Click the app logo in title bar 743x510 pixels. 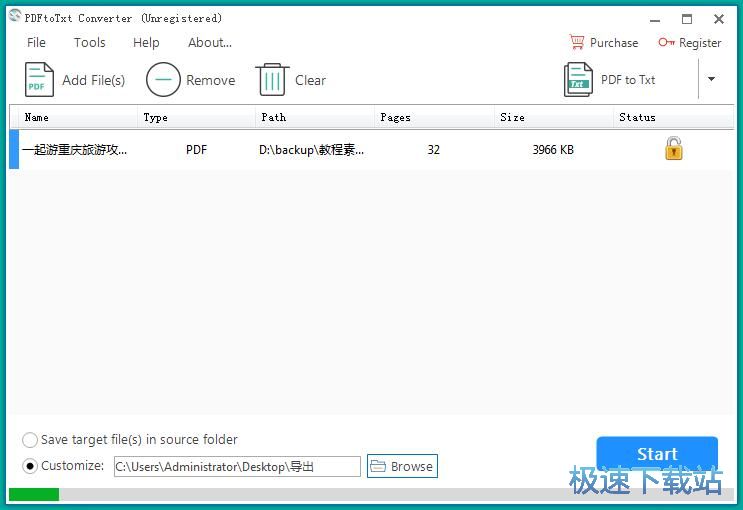point(15,16)
